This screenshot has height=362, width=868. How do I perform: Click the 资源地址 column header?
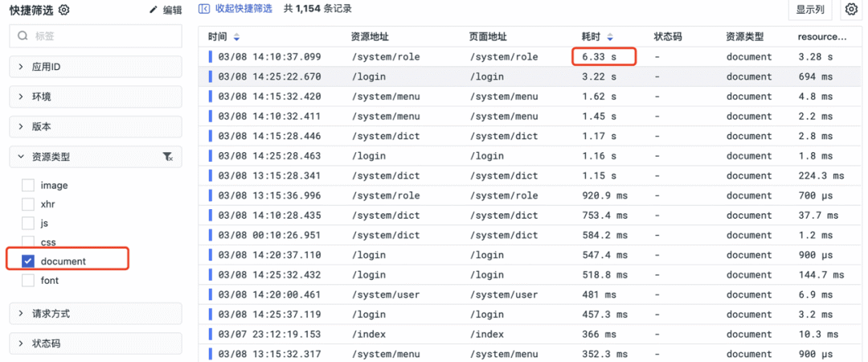click(370, 37)
